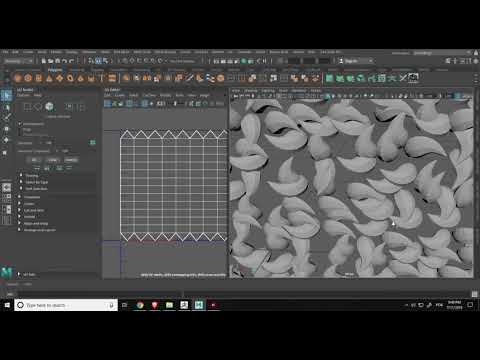Select the arrow Select tool in toolbox
The height and width of the screenshot is (360, 480).
[6, 95]
